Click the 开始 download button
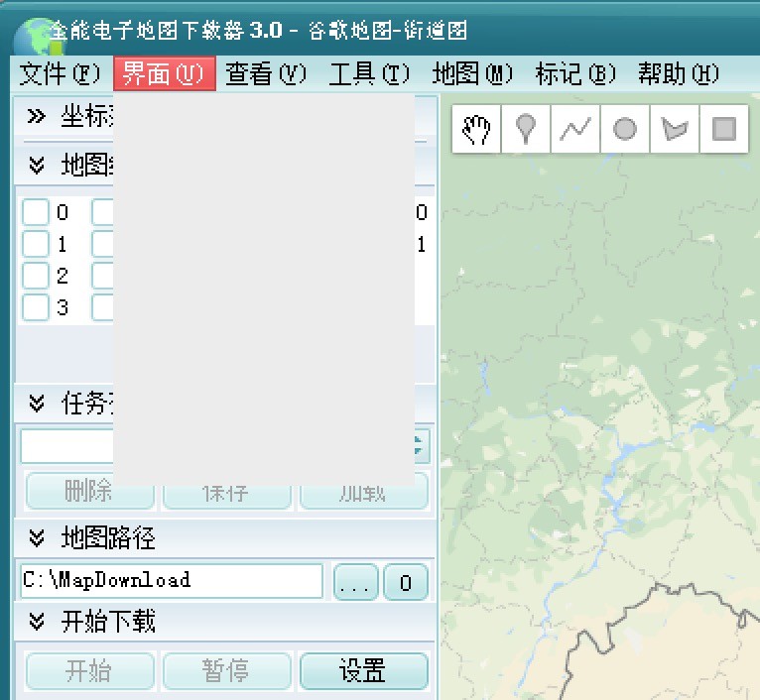 pos(90,671)
